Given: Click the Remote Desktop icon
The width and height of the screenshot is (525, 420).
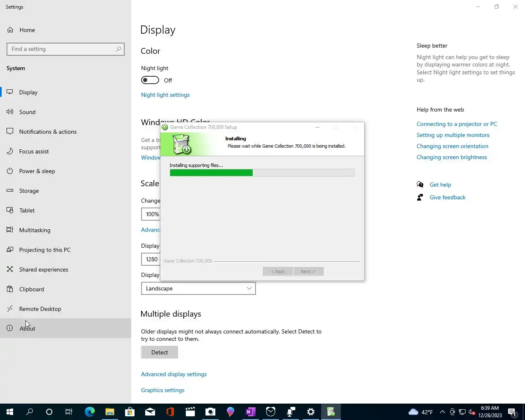Looking at the screenshot, I should [10, 309].
